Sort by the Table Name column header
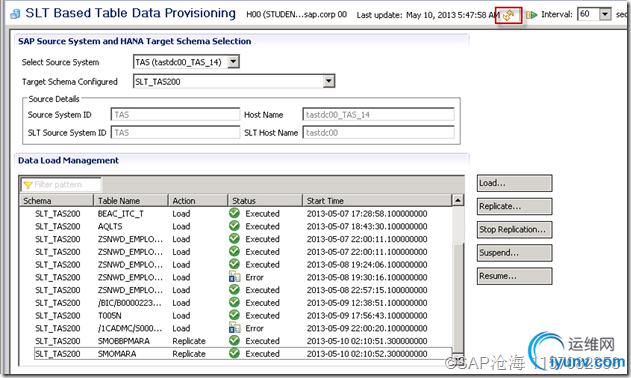Image resolution: width=631 pixels, height=378 pixels. coord(130,200)
